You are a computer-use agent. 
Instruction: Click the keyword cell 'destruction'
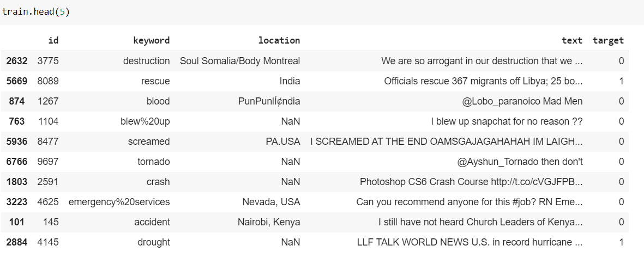coord(146,61)
